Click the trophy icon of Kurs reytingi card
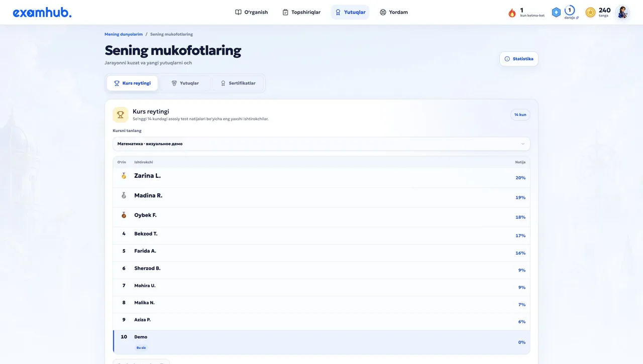 click(x=121, y=114)
